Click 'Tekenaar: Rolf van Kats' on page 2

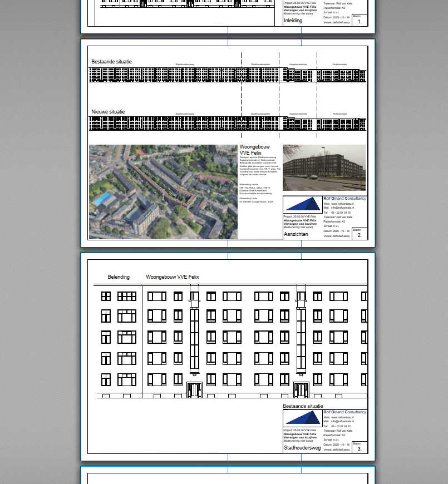point(338,218)
